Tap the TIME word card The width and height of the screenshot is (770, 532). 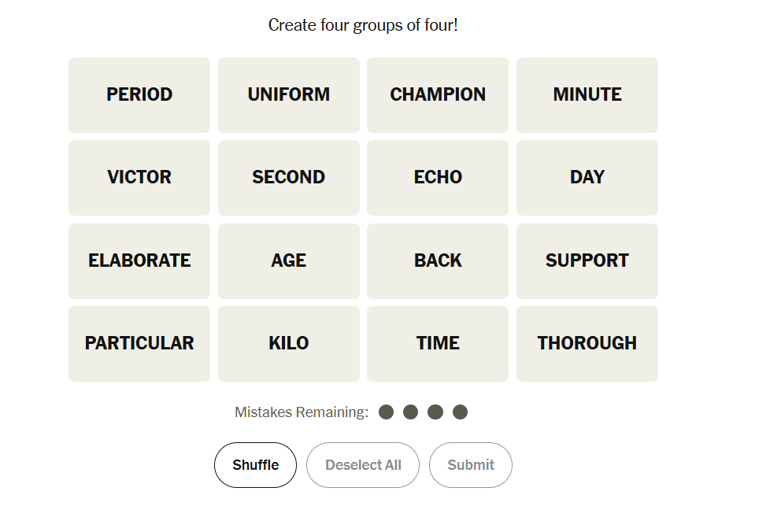pyautogui.click(x=438, y=344)
